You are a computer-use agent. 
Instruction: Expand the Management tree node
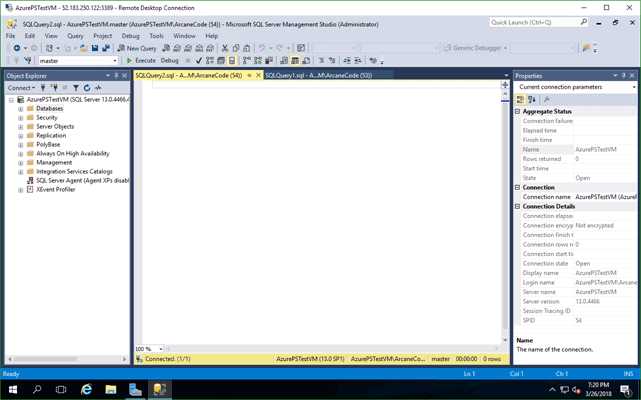coord(20,163)
